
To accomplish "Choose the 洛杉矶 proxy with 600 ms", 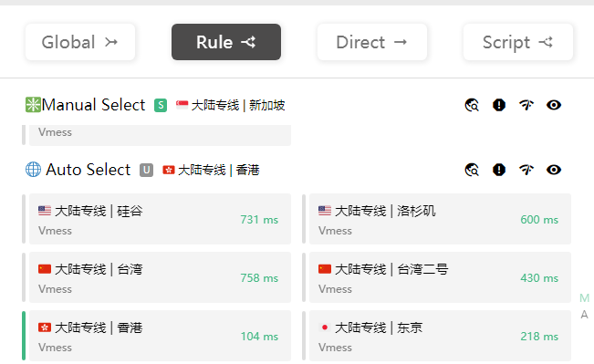I will (440, 219).
